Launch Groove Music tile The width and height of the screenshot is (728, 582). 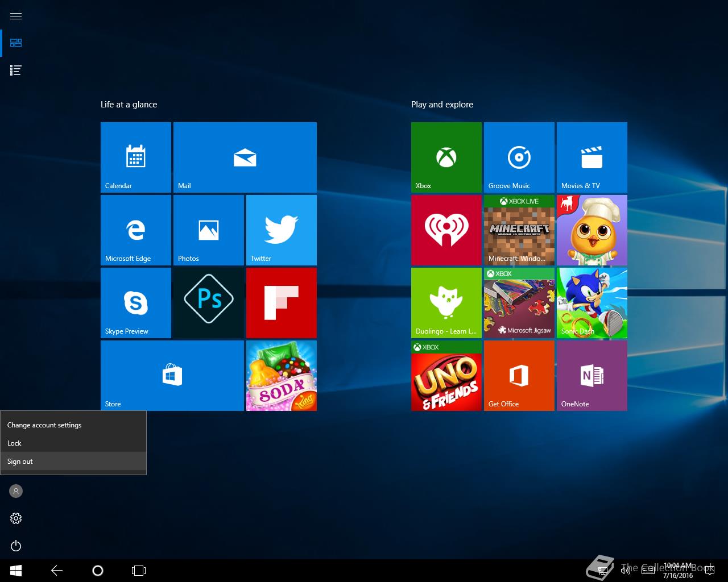[519, 157]
